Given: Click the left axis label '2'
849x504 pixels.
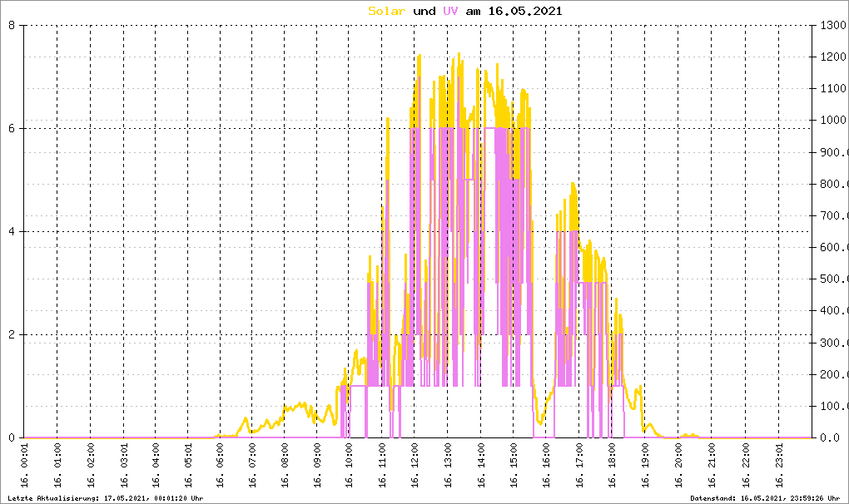Looking at the screenshot, I should [12, 334].
